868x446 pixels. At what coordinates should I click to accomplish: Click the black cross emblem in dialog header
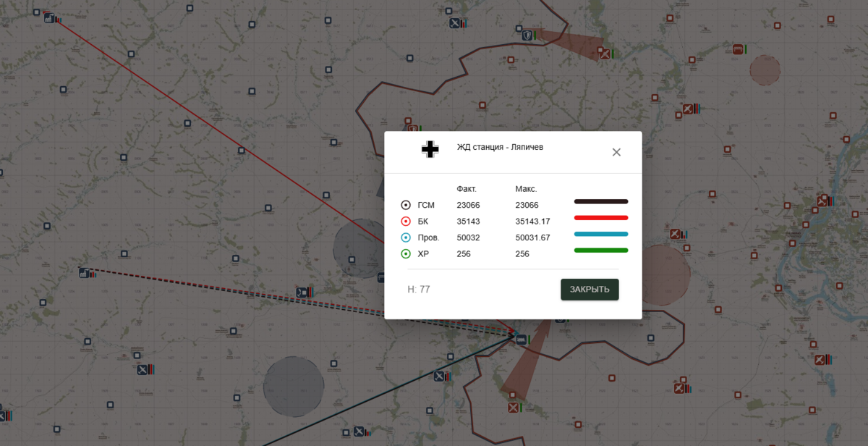click(x=430, y=149)
